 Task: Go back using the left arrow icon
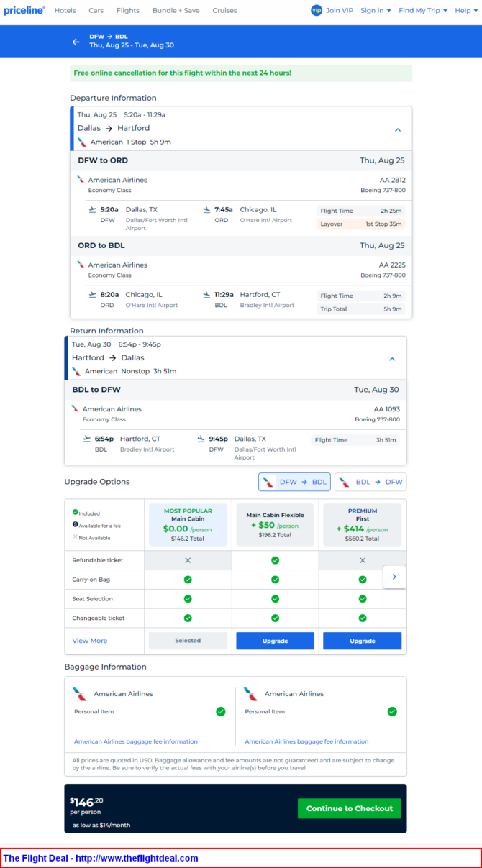(x=76, y=42)
